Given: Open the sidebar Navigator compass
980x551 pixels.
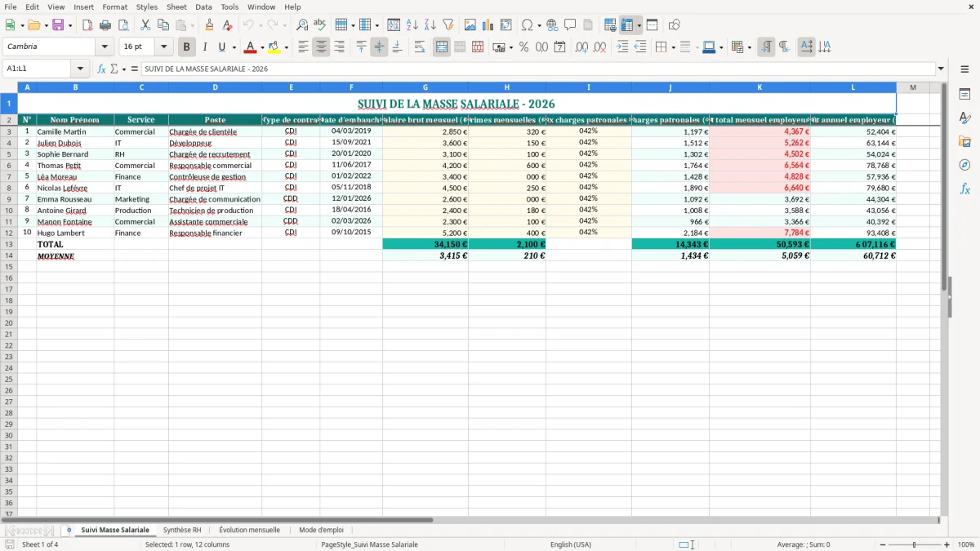Looking at the screenshot, I should coord(964,165).
